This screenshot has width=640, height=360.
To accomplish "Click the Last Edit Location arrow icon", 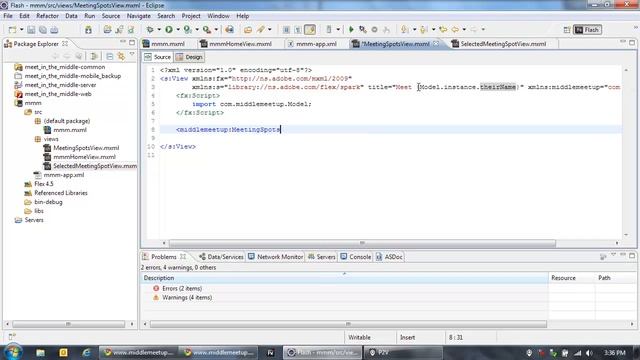I will coord(443,29).
